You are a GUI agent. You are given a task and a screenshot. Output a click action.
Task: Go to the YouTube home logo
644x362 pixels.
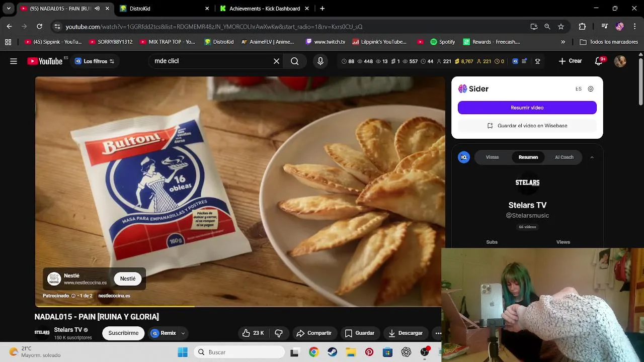45,61
